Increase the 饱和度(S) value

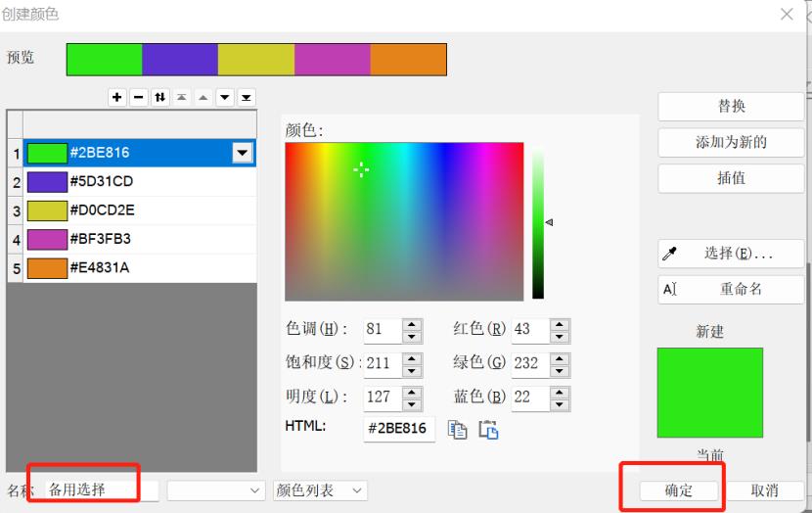412,358
